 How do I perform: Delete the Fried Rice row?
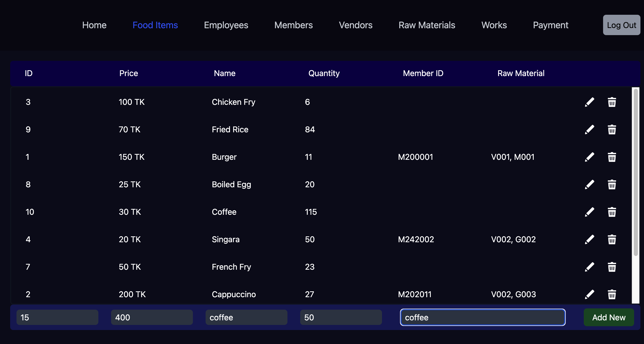click(612, 130)
